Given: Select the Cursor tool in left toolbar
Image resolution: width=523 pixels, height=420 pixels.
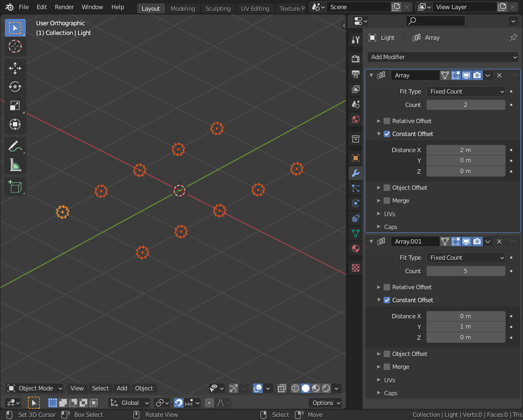Looking at the screenshot, I should [15, 46].
